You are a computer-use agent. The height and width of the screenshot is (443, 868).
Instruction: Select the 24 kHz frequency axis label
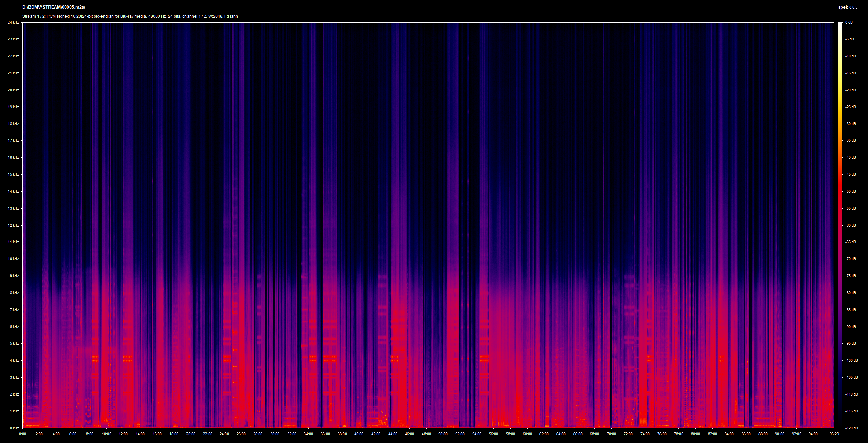pyautogui.click(x=14, y=22)
